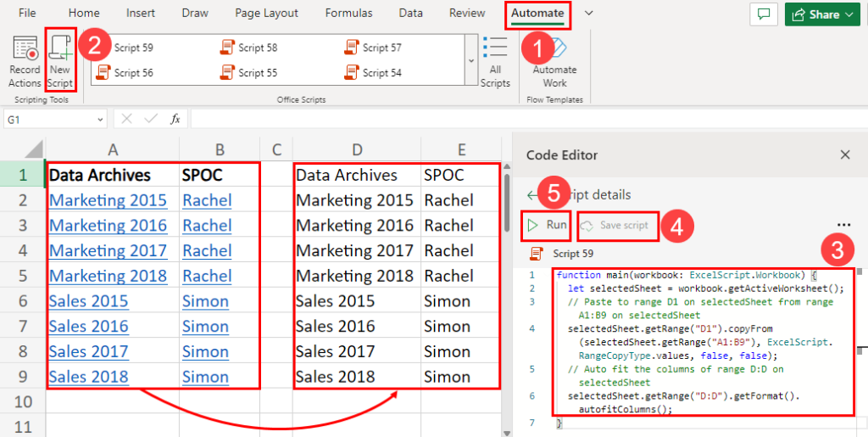The width and height of the screenshot is (868, 437).
Task: Click Rachel link in row 2
Action: click(x=207, y=200)
